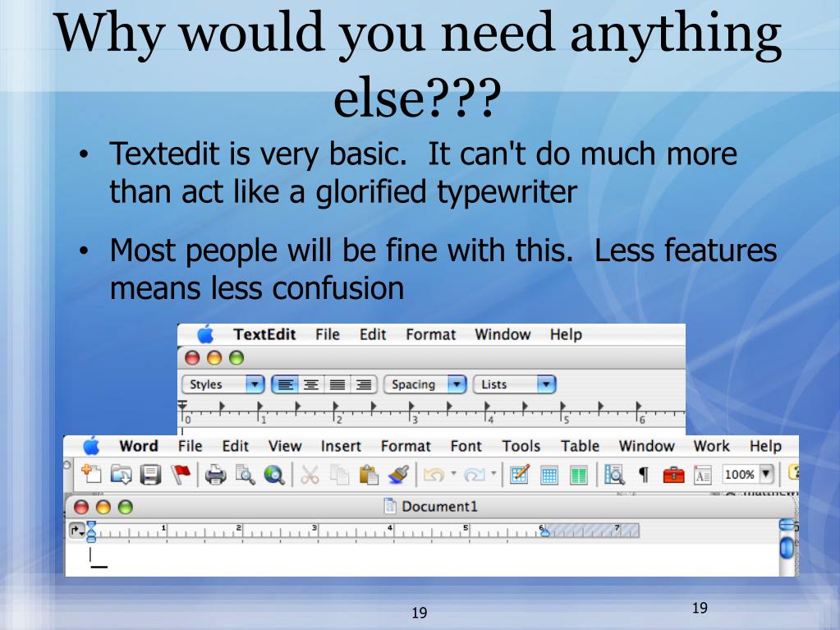Open the Navigation Pane magnifier-page icon
Viewport: 840px width, 630px height.
(x=614, y=475)
